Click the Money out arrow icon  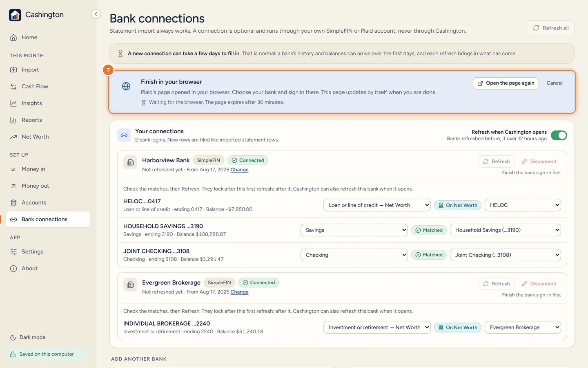coord(13,186)
